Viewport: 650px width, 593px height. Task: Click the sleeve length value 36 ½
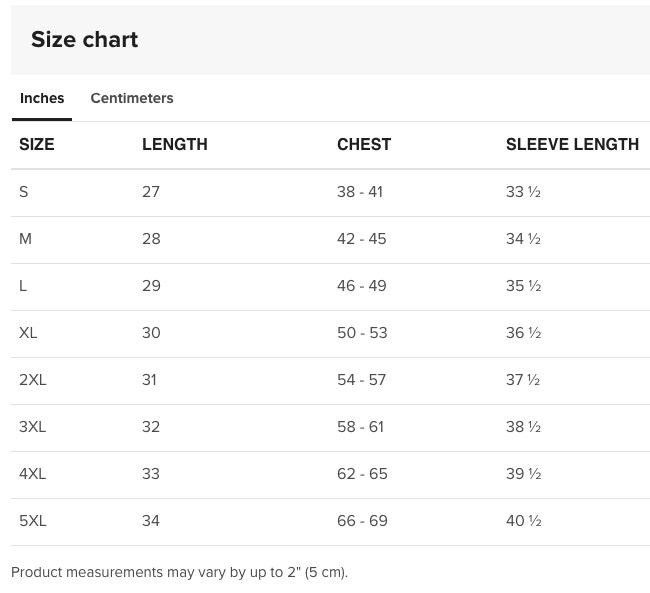523,333
